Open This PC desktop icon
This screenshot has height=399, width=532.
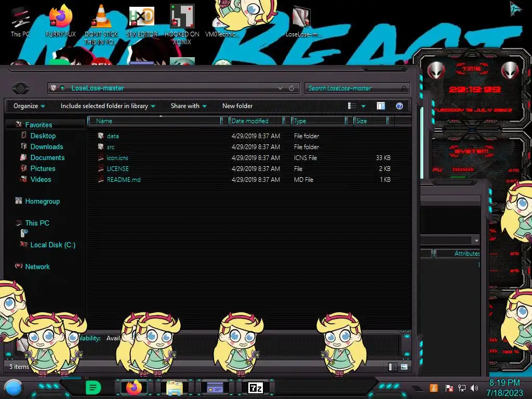(x=20, y=22)
